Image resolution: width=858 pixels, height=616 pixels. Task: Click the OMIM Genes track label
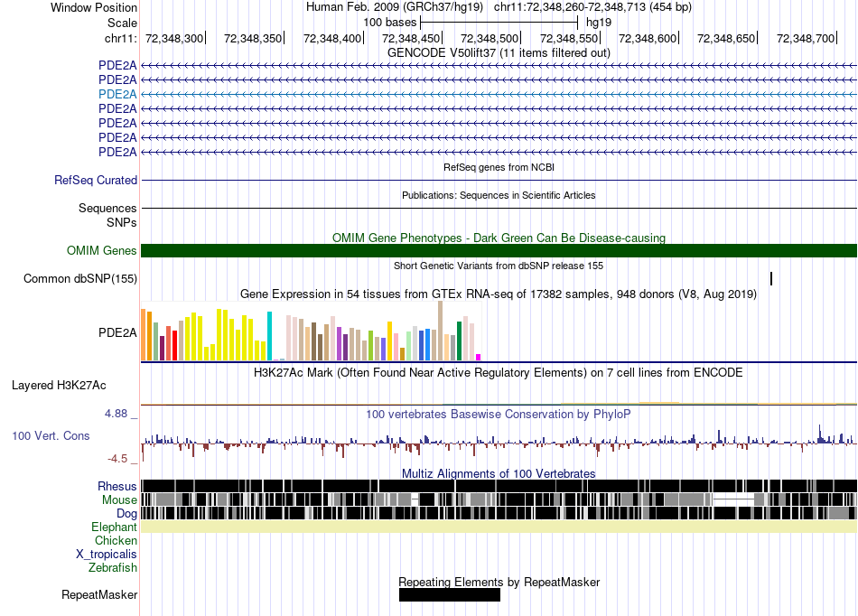[x=101, y=250]
